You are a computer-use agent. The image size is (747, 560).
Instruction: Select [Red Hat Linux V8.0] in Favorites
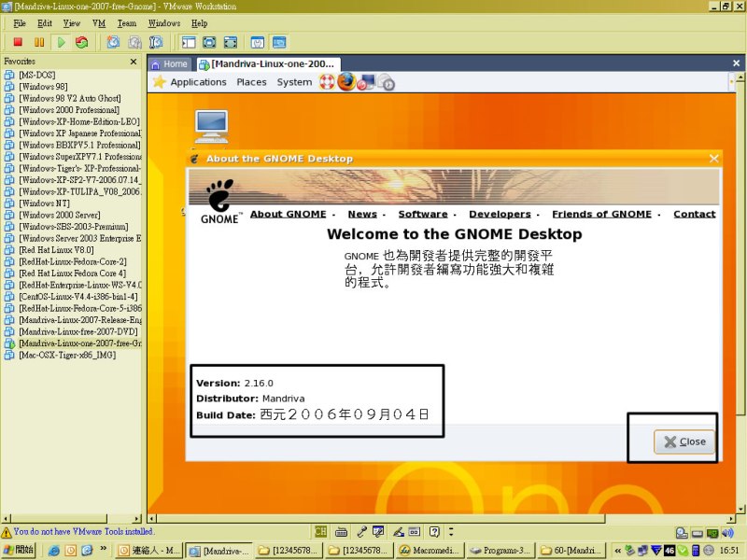56,250
